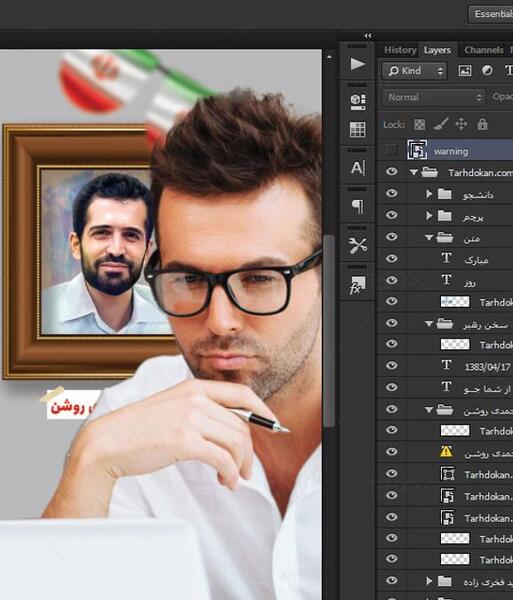The height and width of the screenshot is (600, 513).
Task: Open the Actions panel play icon
Action: 357,64
